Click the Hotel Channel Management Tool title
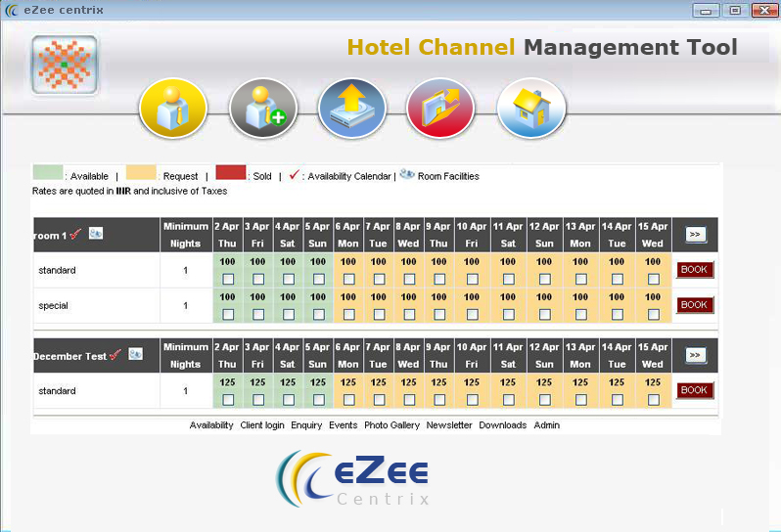The width and height of the screenshot is (781, 532). [x=542, y=47]
